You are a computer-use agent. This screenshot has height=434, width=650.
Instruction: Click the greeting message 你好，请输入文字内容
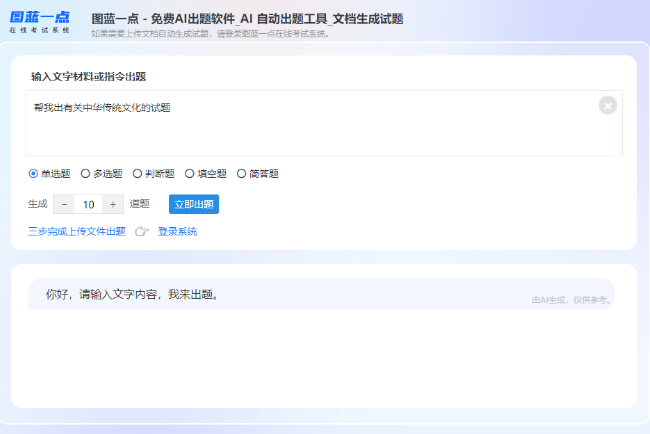(x=132, y=295)
